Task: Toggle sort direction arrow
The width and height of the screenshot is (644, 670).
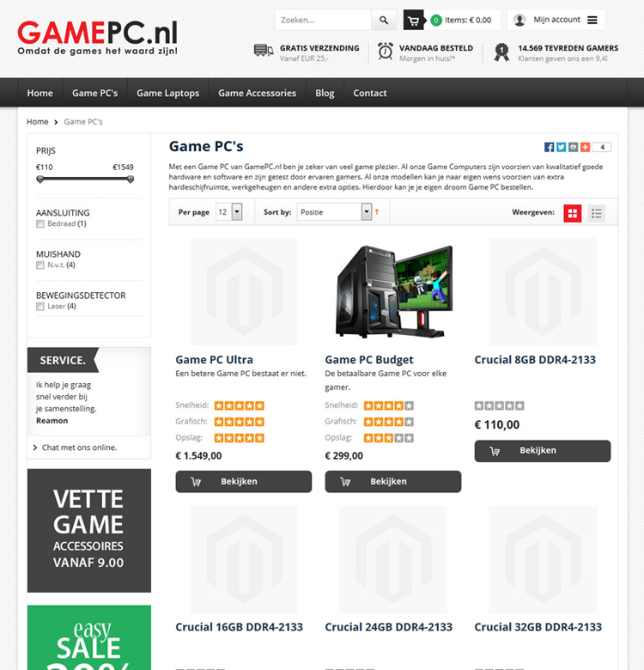Action: pos(377,212)
